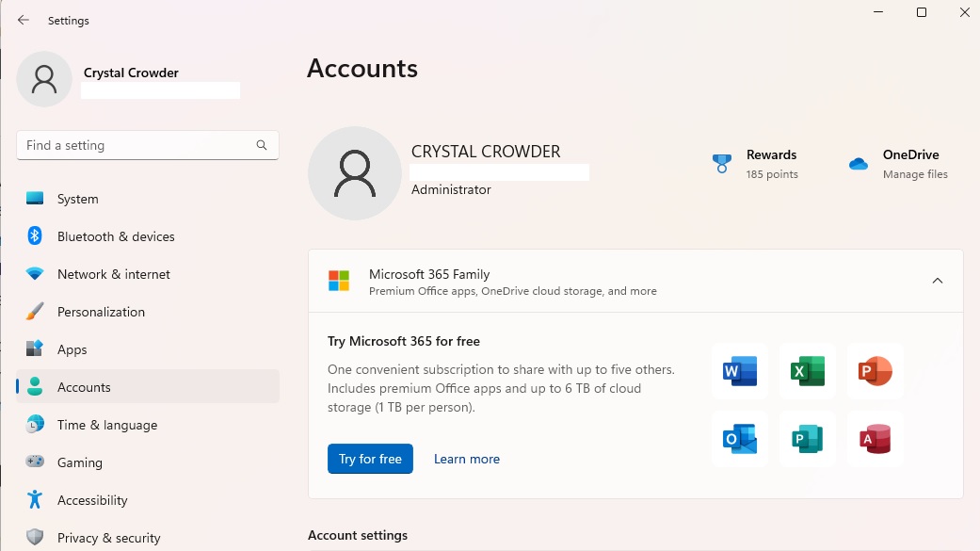The width and height of the screenshot is (980, 551).
Task: Open Gaming settings
Action: click(79, 462)
